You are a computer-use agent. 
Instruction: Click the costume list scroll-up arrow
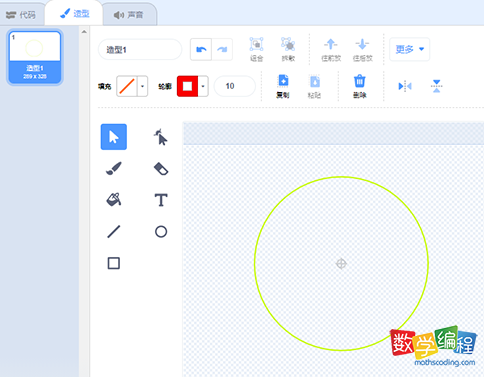coord(84,32)
